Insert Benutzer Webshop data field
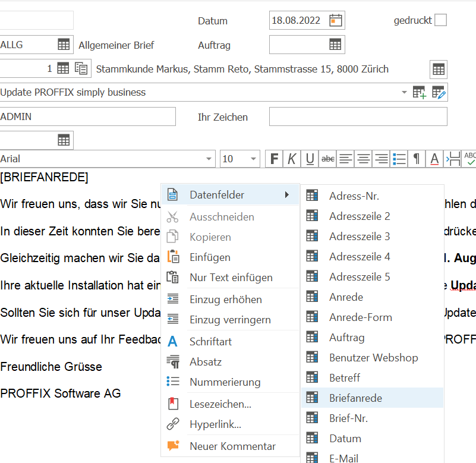The width and height of the screenshot is (476, 463). pyautogui.click(x=372, y=358)
